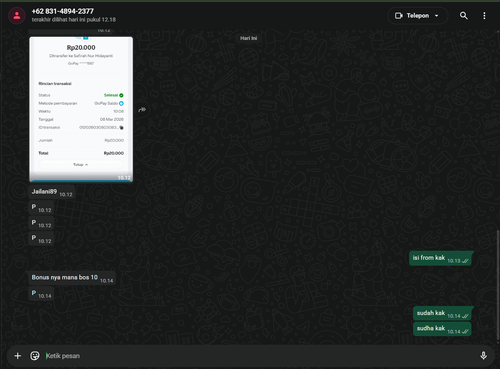Image resolution: width=500 pixels, height=369 pixels.
Task: Open the contact profile avatar
Action: pyautogui.click(x=17, y=15)
